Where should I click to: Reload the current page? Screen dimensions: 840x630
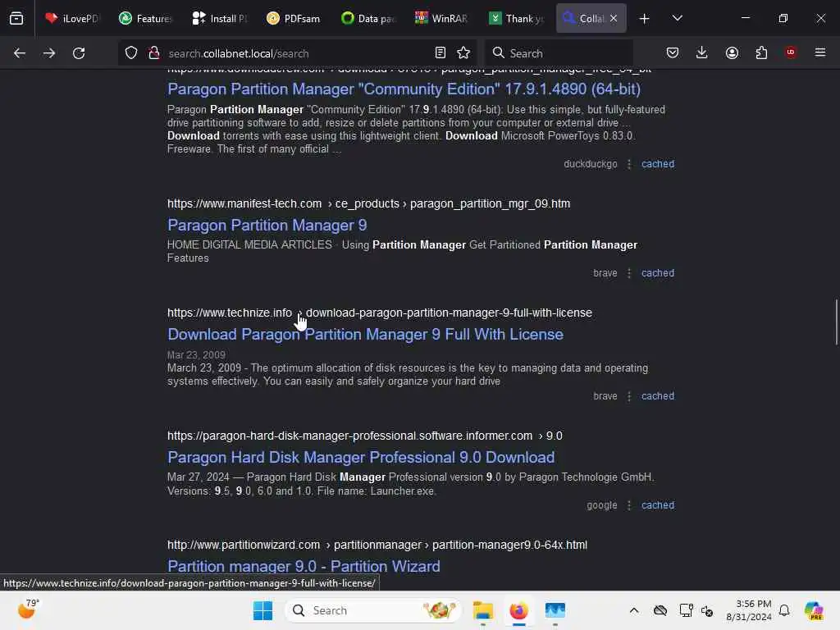tap(79, 53)
